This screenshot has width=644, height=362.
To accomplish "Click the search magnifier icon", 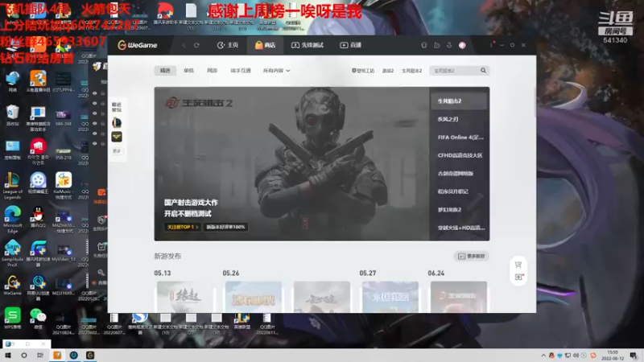I will (x=484, y=71).
